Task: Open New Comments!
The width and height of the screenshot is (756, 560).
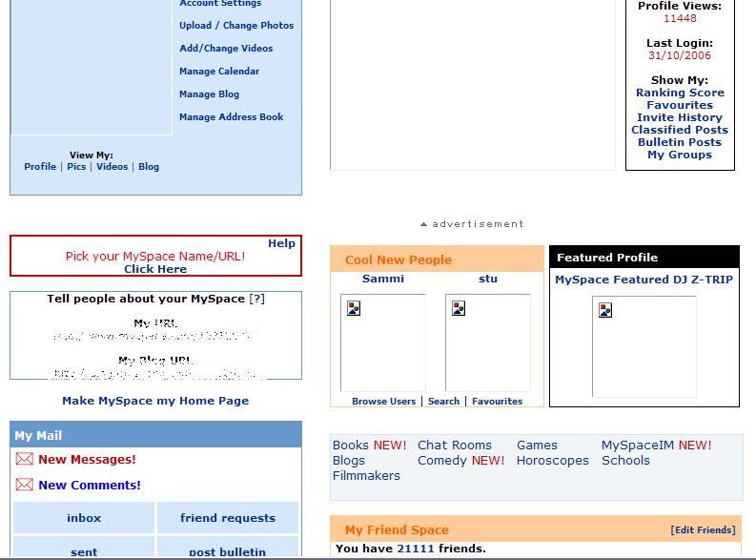Action: (90, 486)
